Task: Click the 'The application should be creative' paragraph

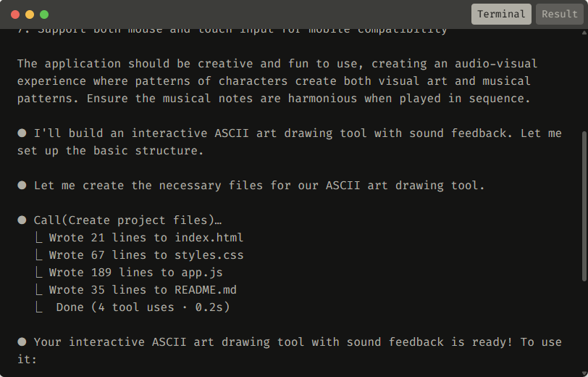Action: point(277,80)
